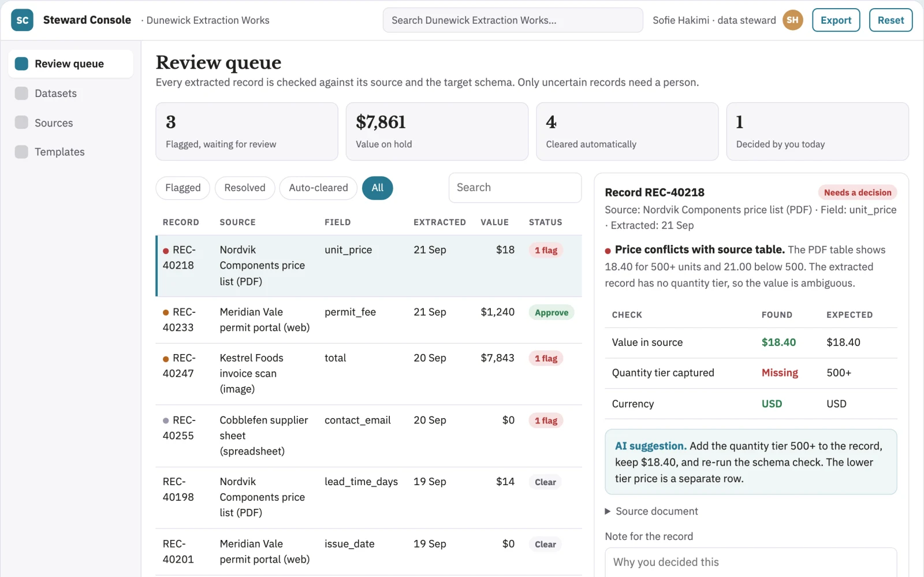
Task: Click the Clear badge on lead_time_days row
Action: pyautogui.click(x=545, y=482)
